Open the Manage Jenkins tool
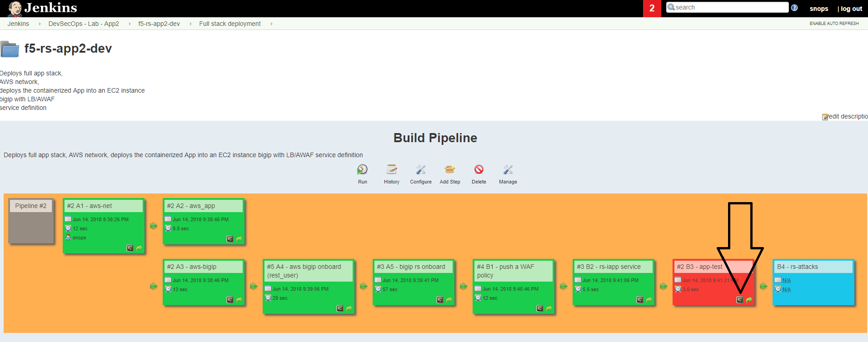 tap(508, 170)
